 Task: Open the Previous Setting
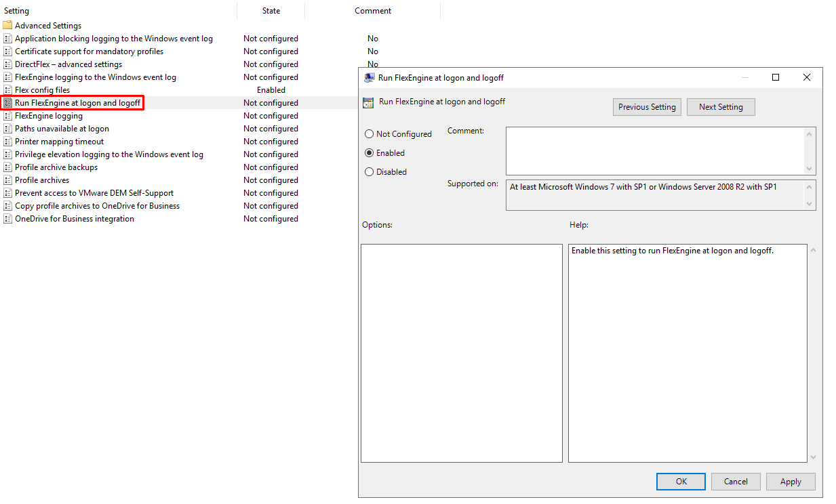pyautogui.click(x=646, y=106)
